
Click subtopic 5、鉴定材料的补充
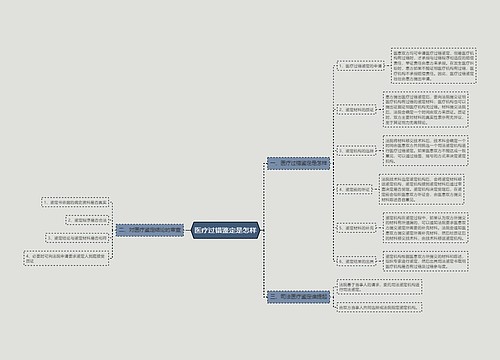(356, 228)
